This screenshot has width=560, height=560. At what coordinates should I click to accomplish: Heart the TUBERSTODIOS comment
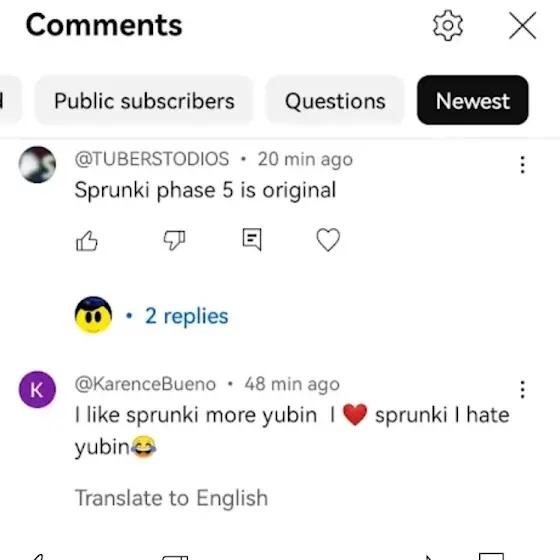click(328, 240)
